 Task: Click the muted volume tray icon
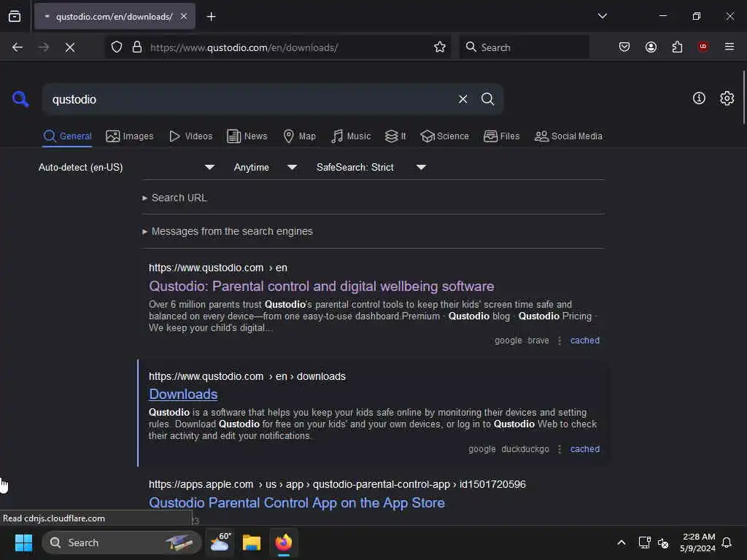[663, 542]
